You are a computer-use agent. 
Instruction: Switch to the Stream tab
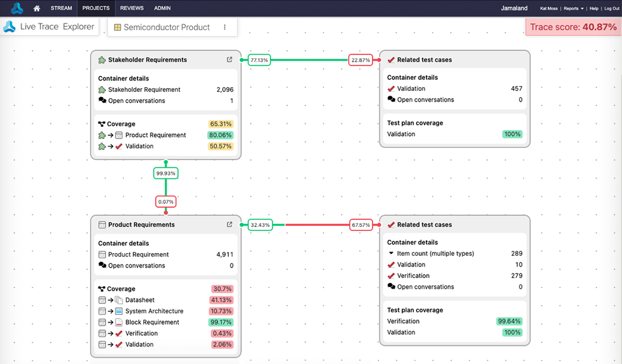[61, 8]
